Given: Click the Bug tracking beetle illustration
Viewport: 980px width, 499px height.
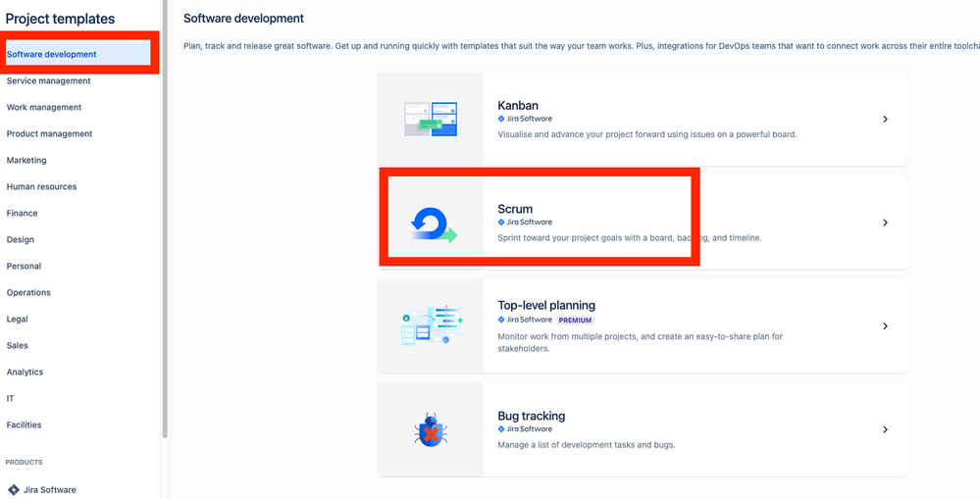Looking at the screenshot, I should [x=431, y=429].
